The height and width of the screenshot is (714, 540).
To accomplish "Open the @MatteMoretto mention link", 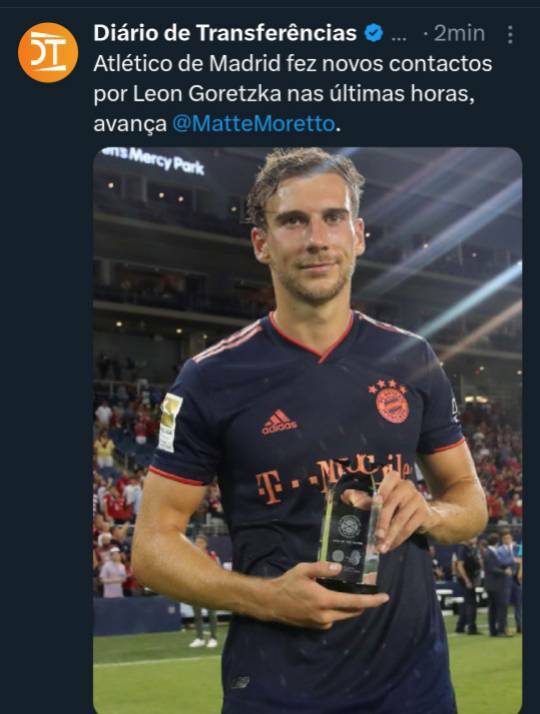I will tap(254, 124).
